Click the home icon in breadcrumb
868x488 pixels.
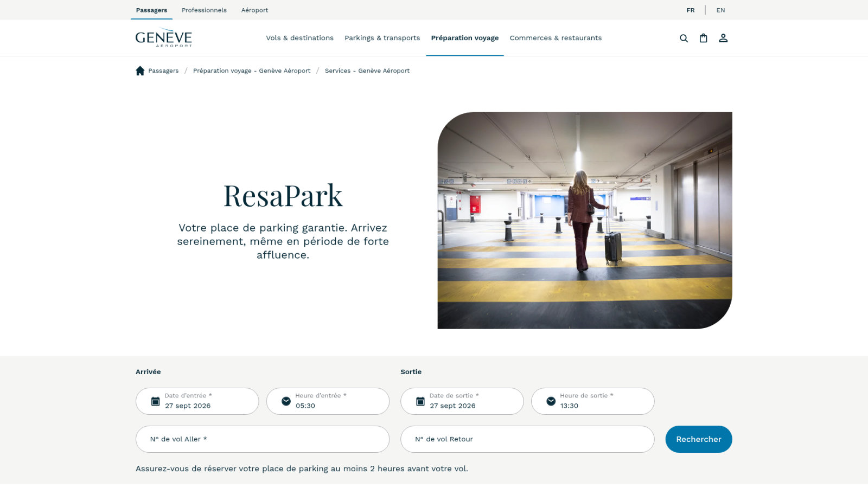140,70
